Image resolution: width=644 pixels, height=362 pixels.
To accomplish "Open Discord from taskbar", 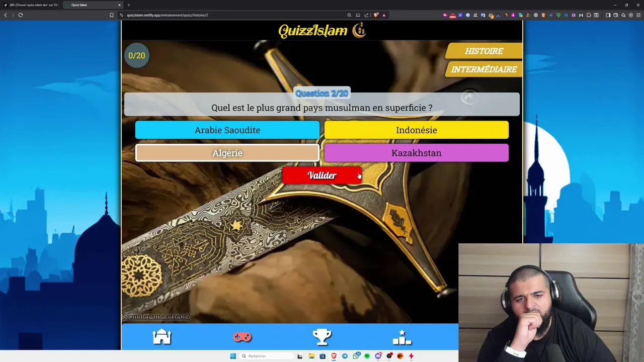I will point(378,356).
